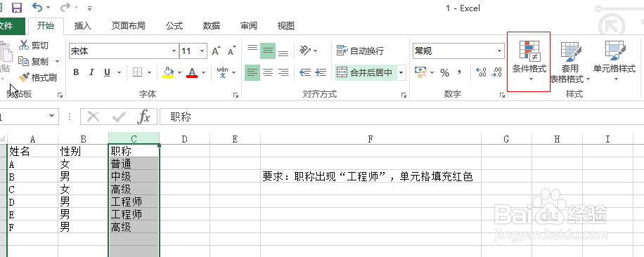Click the Name Box dropdown arrow
The height and width of the screenshot is (257, 644).
click(51, 117)
